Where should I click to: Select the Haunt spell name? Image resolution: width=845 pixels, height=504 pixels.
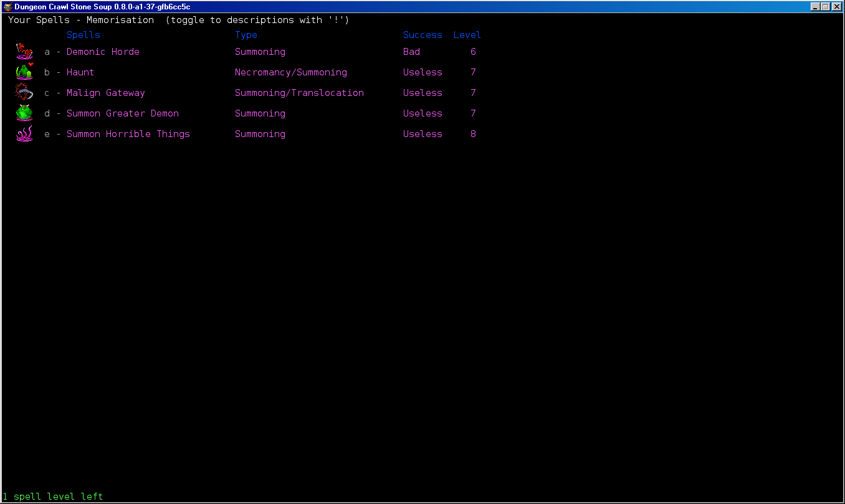(x=80, y=72)
